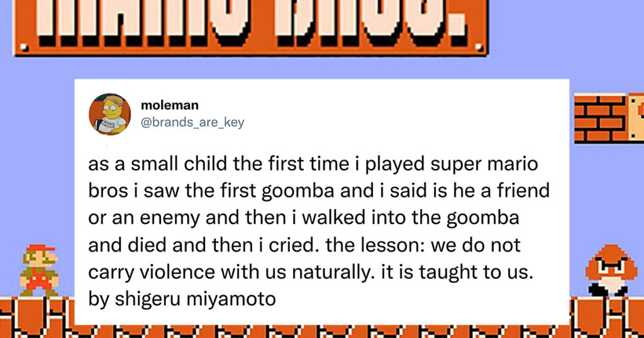Click Mario's red cap
Viewport: 644px width, 338px height.
pos(41,249)
